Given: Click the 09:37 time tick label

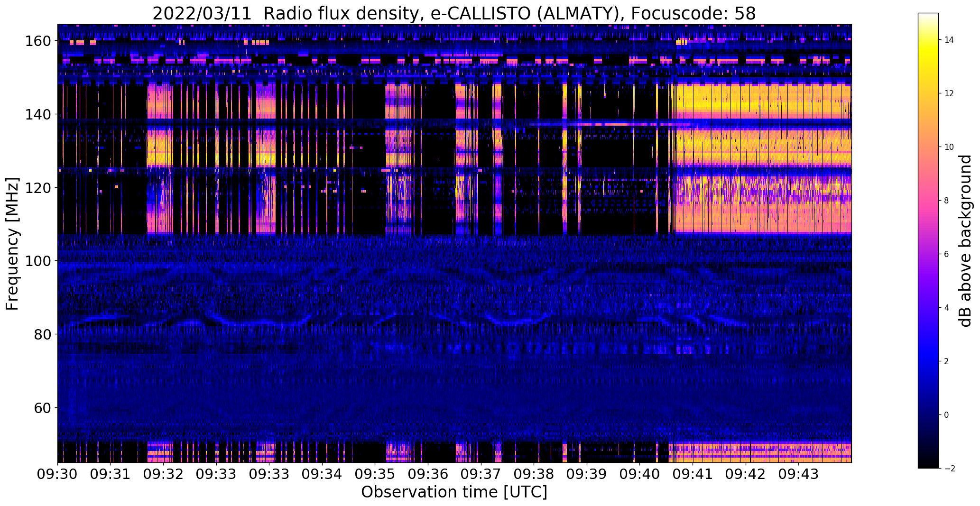Looking at the screenshot, I should pos(481,473).
